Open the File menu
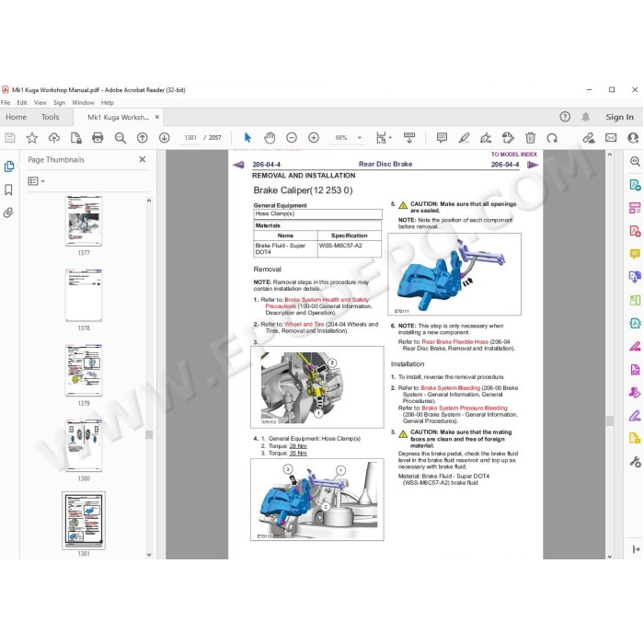The height and width of the screenshot is (644, 644). click(x=6, y=102)
